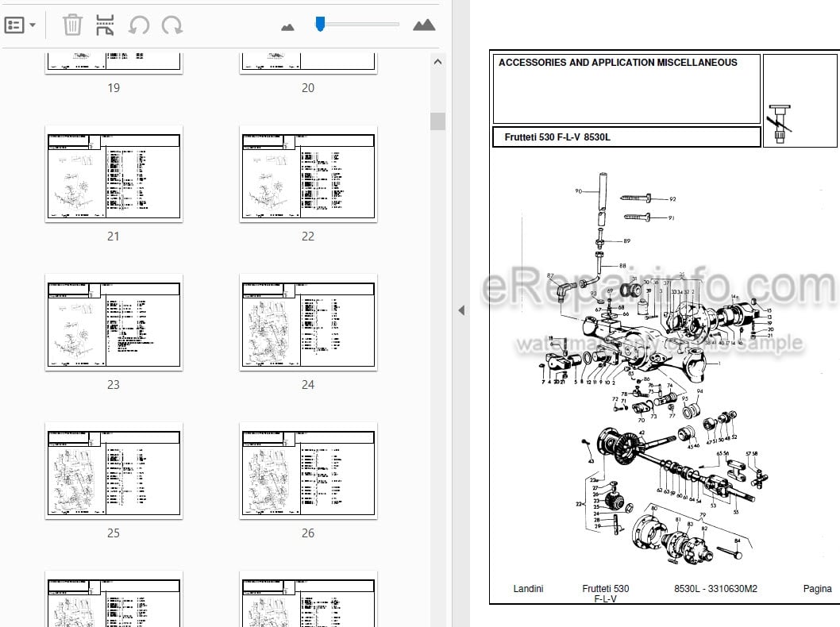Click part number 84 in diagram
The image size is (840, 627).
point(737,540)
